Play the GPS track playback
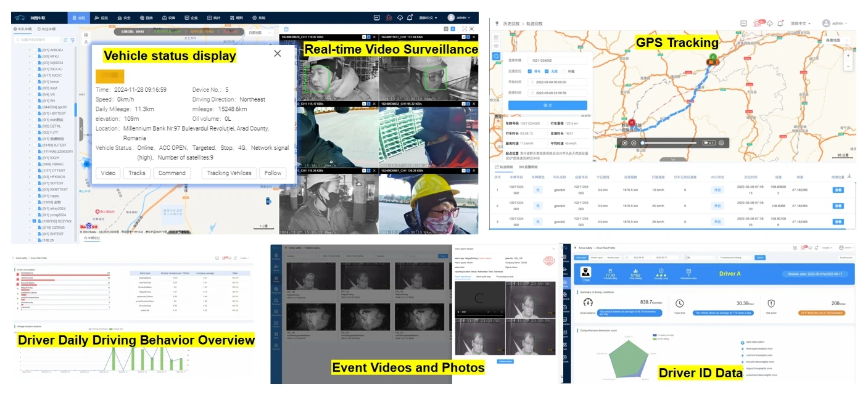Image resolution: width=868 pixels, height=405 pixels. (x=624, y=142)
